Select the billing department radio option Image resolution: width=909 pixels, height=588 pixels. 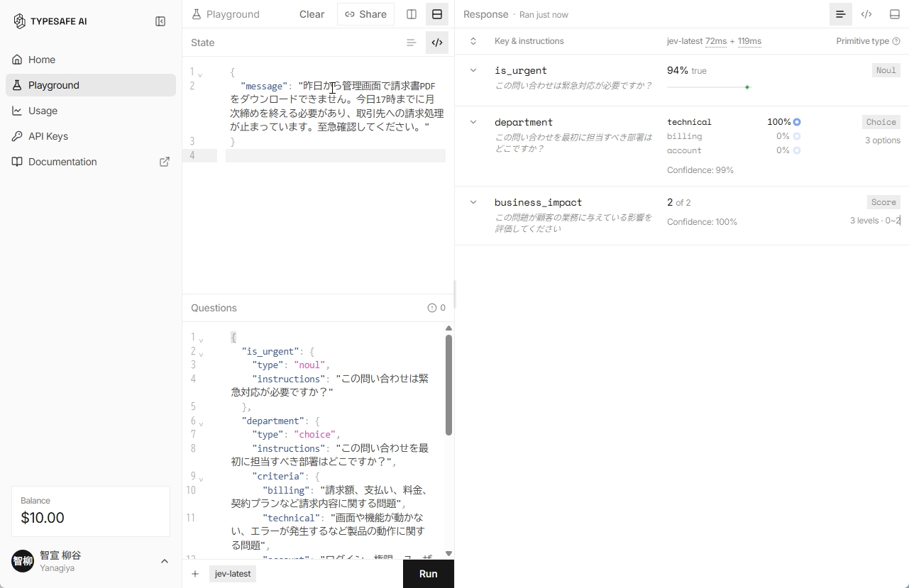(x=797, y=136)
